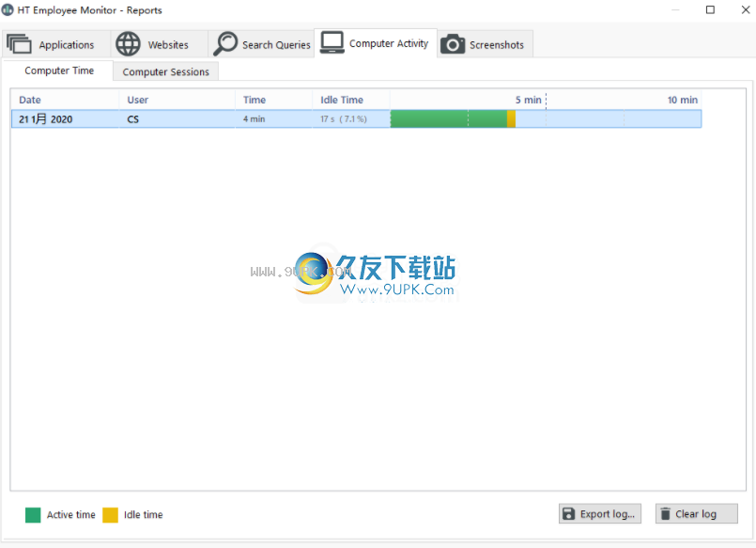Select the Computer Activity tab
This screenshot has width=756, height=548.
pos(376,43)
